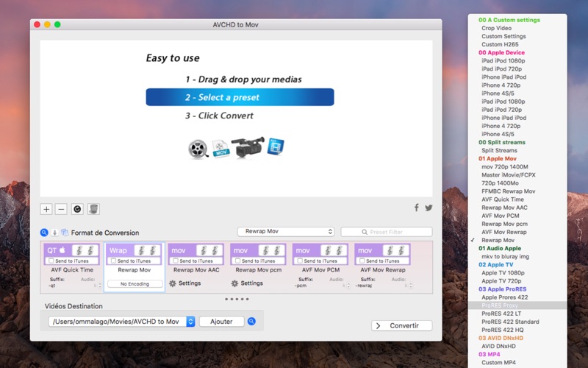Toggle Send to iTunes for AVF Mov PCM

300,261
